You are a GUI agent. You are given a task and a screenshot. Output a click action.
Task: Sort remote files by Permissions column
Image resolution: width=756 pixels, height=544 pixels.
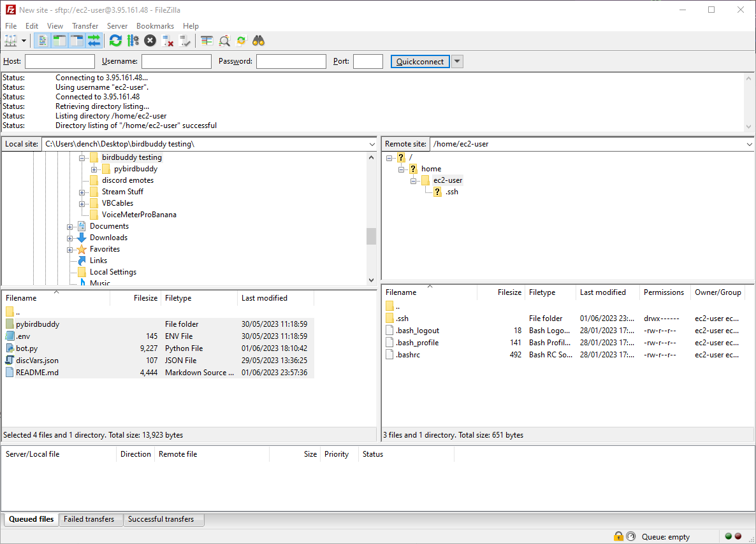(x=664, y=292)
